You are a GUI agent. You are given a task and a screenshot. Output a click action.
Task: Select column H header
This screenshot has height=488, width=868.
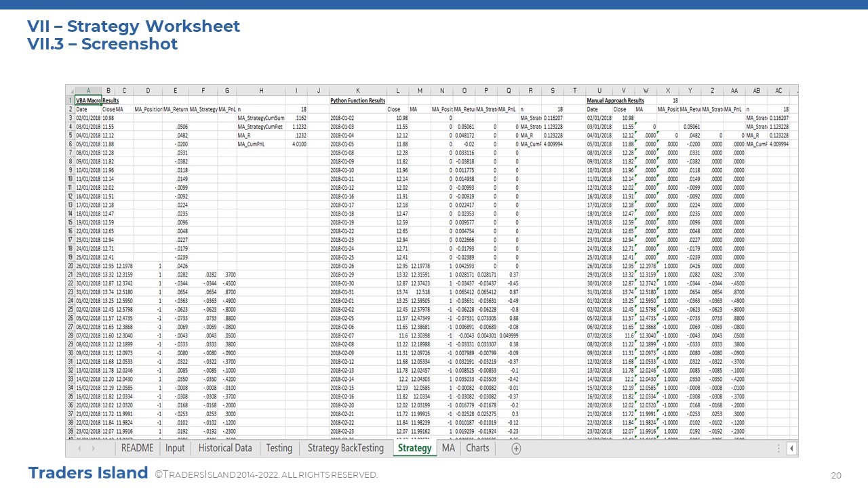(261, 91)
